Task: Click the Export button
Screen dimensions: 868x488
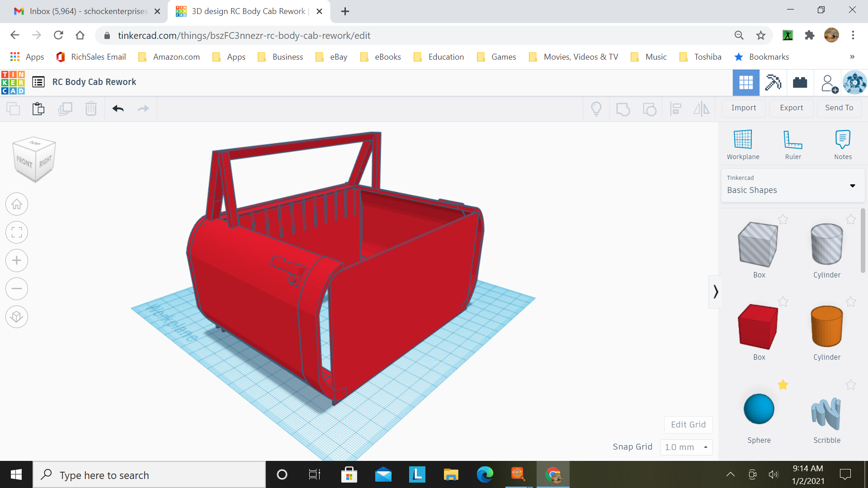Action: (792, 108)
